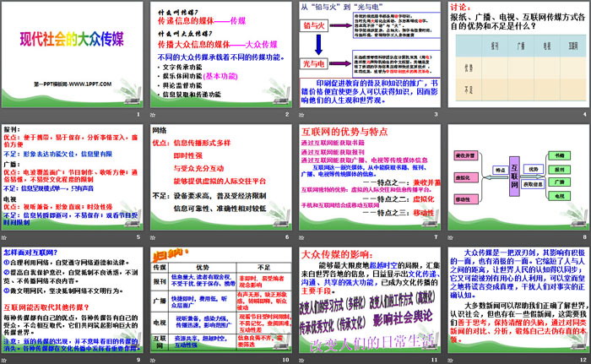Click the animation star icon under slide 6

[153, 237]
